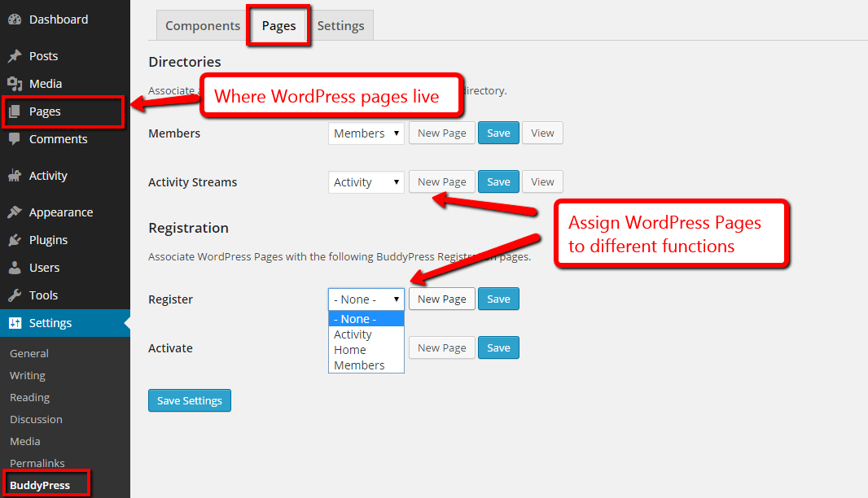Choose 'Members' in Register dropdown list
The width and height of the screenshot is (868, 498).
click(x=366, y=365)
